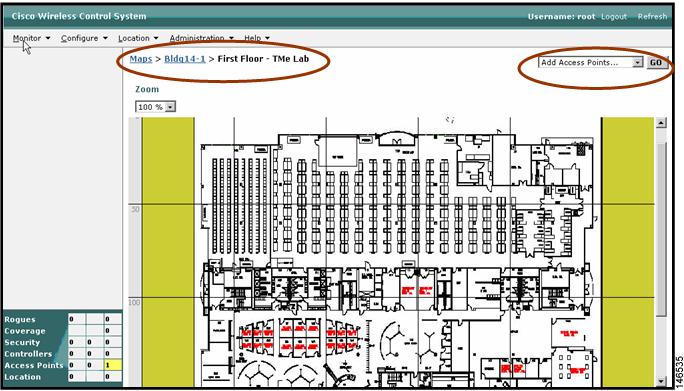The width and height of the screenshot is (684, 391).
Task: Open the Configure menu
Action: (x=84, y=38)
